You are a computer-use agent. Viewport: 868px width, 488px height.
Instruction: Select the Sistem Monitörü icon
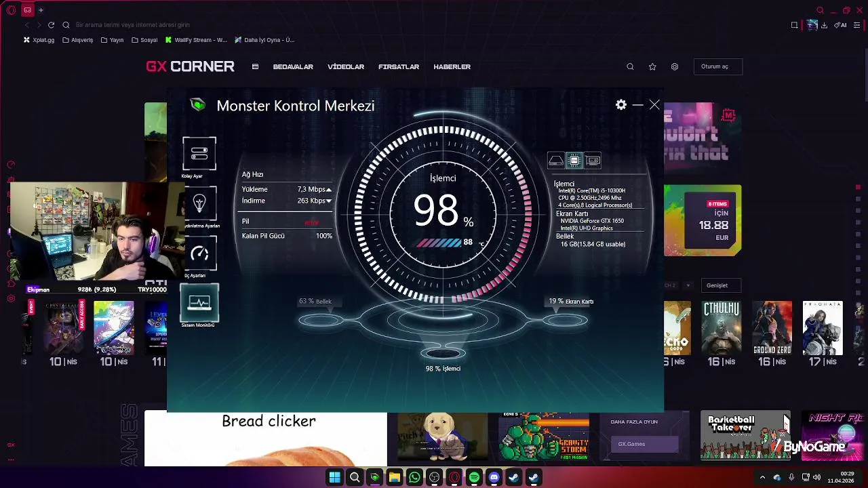pos(199,302)
